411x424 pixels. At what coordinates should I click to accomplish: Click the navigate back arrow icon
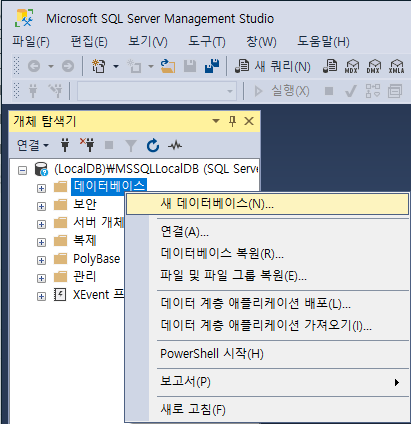(x=34, y=66)
